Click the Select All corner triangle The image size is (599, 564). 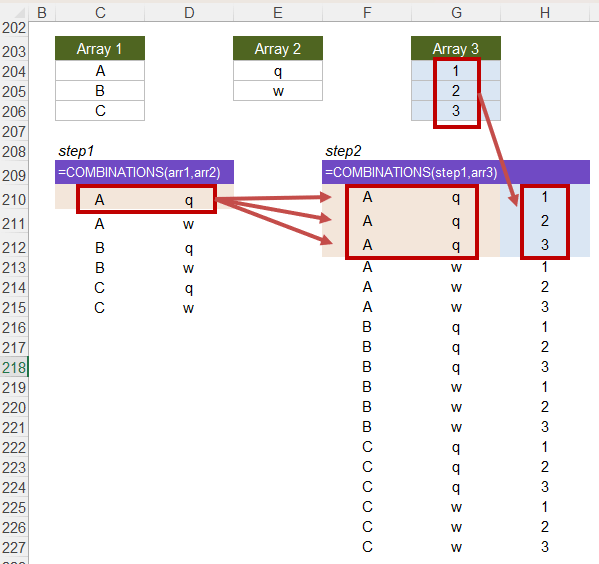pos(19,13)
